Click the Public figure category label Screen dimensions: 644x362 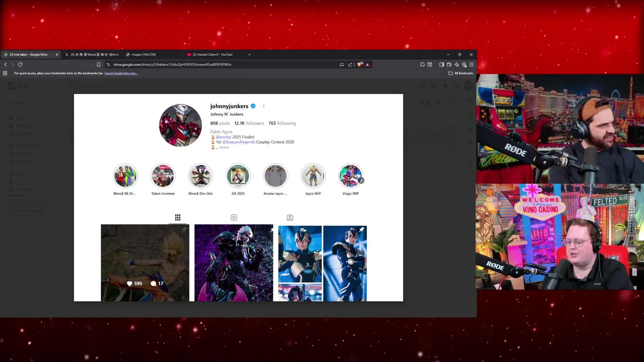click(221, 132)
